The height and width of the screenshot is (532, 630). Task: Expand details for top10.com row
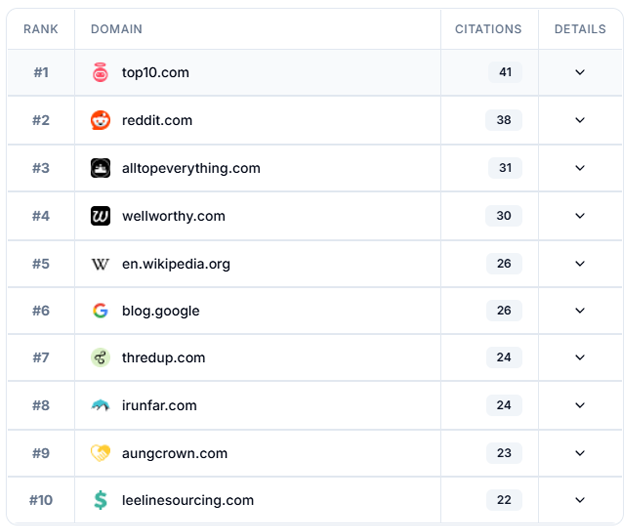pyautogui.click(x=580, y=72)
